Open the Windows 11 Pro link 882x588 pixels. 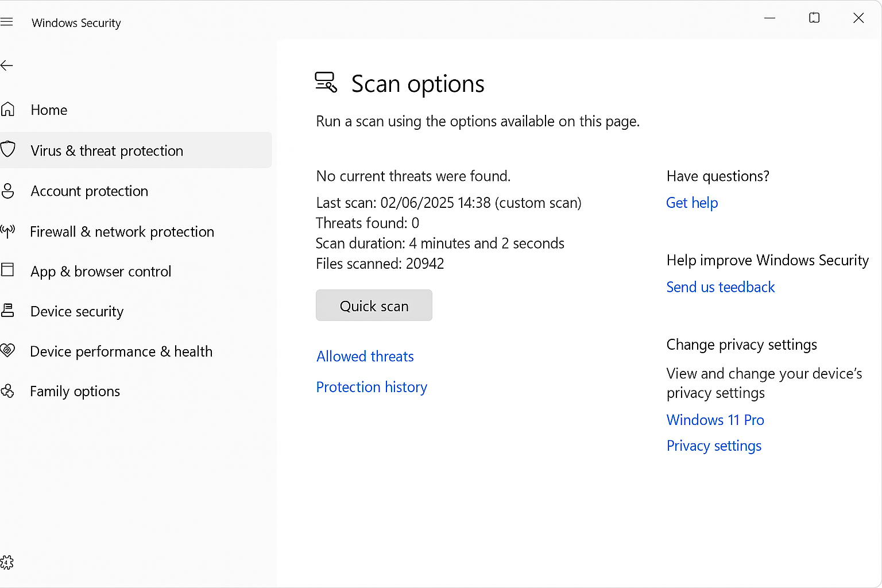[715, 420]
